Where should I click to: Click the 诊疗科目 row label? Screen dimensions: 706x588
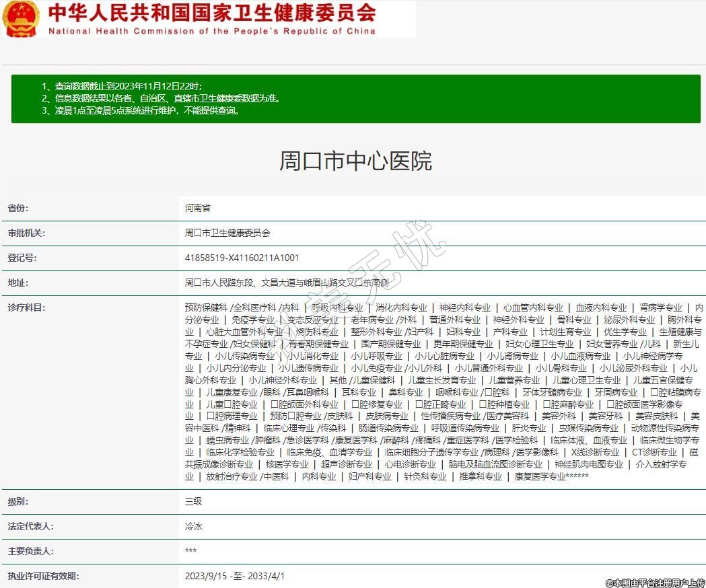(x=26, y=307)
